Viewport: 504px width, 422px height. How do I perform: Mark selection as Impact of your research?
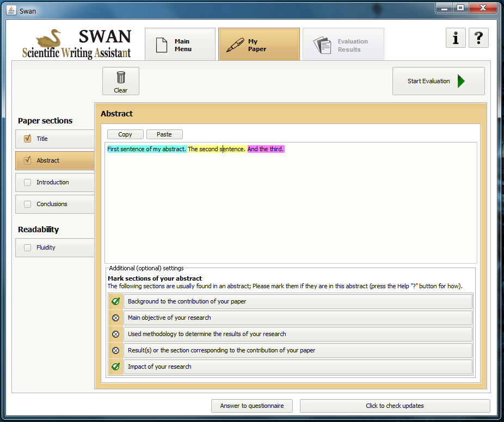(x=298, y=367)
